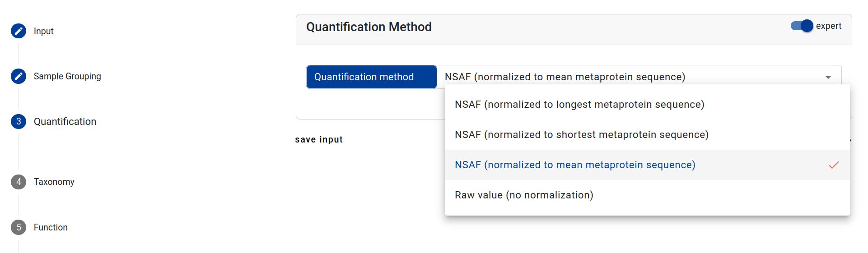
Task: Collapse the quantification method dropdown arrow
Action: tap(828, 77)
